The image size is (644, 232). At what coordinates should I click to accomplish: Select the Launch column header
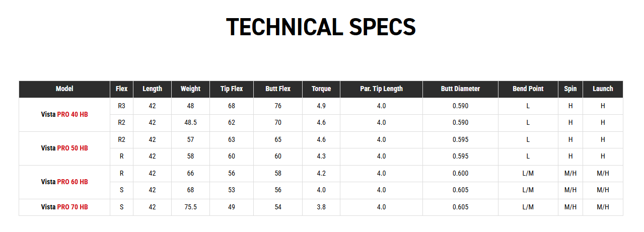[603, 89]
